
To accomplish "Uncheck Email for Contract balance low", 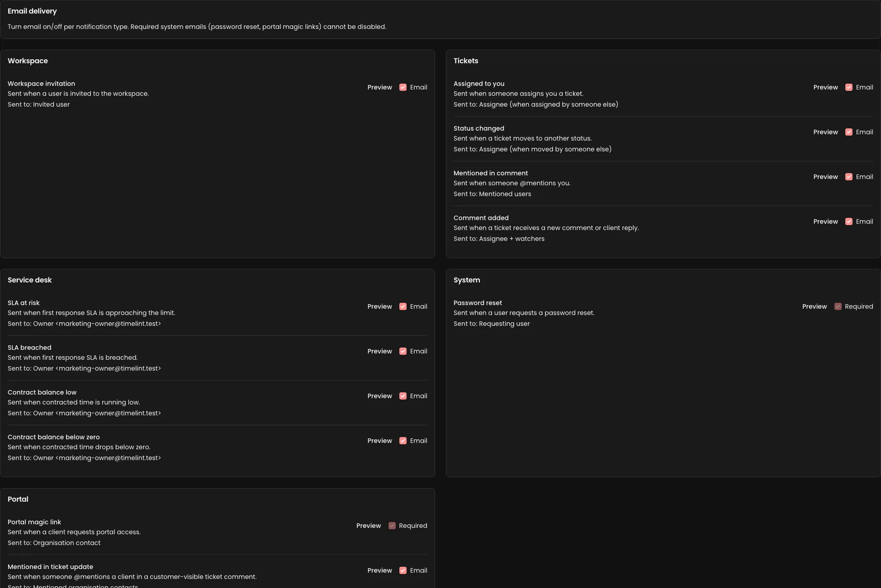I will [403, 396].
